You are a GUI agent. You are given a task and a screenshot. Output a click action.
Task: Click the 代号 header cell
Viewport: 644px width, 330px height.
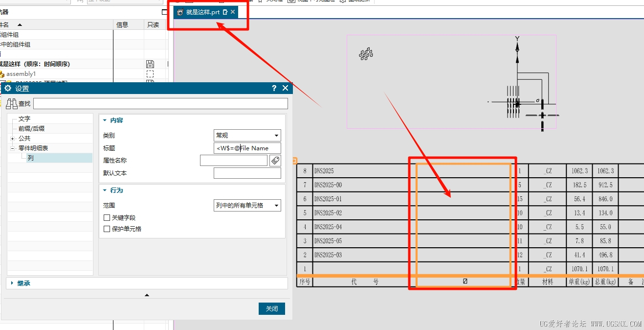365,282
